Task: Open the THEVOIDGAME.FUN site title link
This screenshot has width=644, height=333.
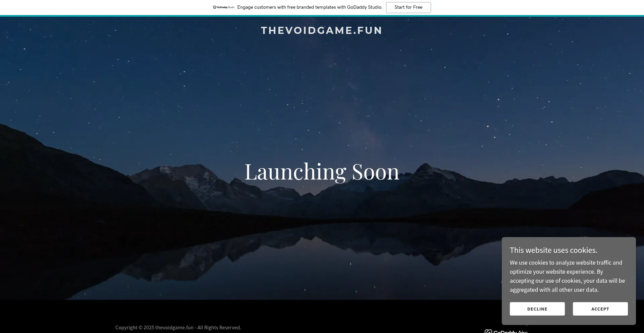Action: 322,31
